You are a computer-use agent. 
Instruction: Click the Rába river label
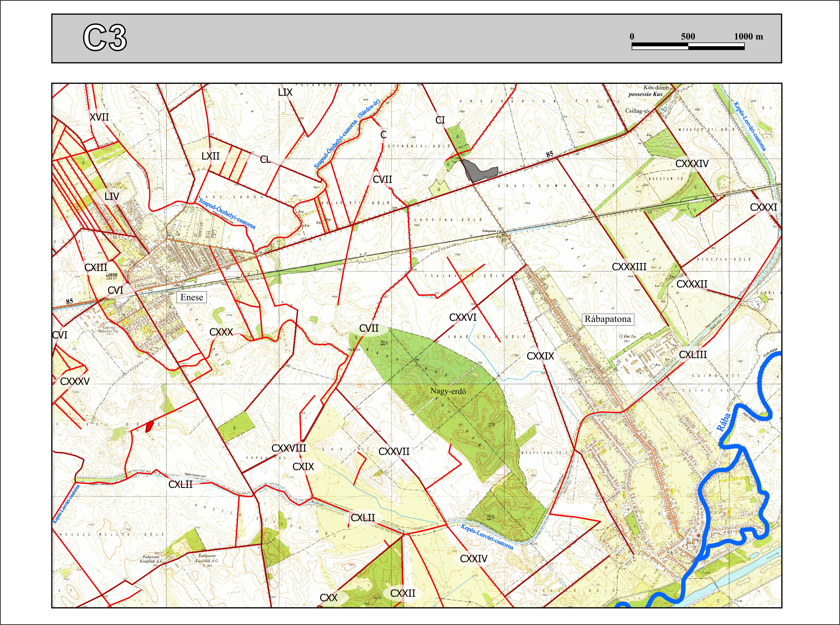(724, 422)
